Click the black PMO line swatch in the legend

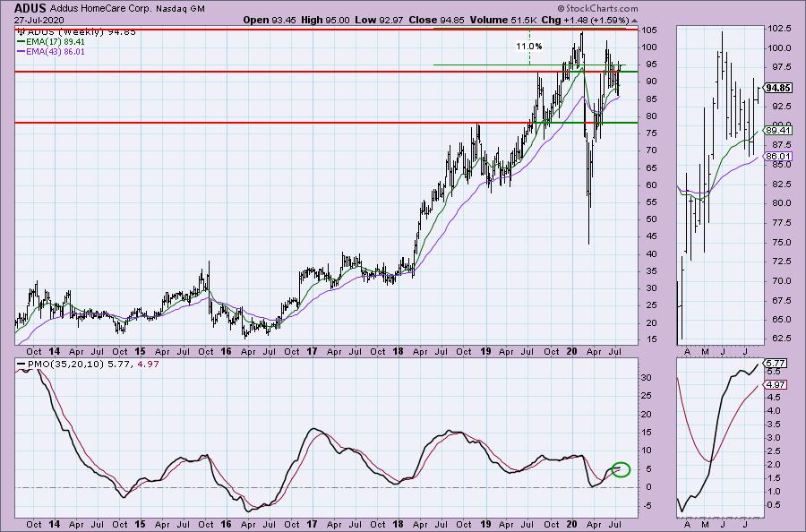point(21,364)
